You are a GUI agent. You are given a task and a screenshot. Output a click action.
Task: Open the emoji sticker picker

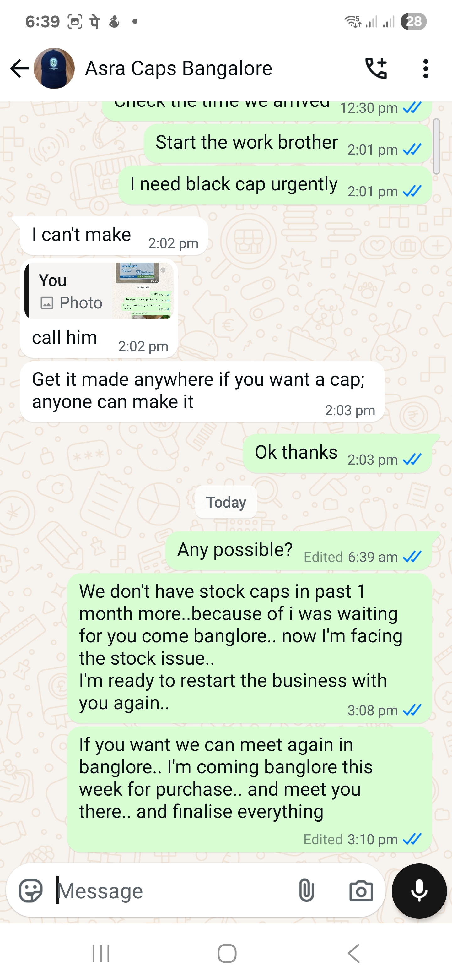point(31,890)
